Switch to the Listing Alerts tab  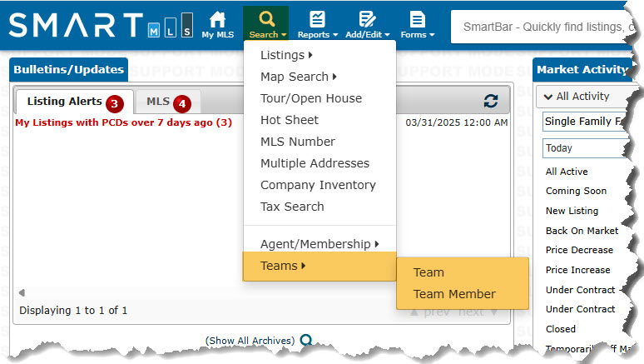[75, 102]
